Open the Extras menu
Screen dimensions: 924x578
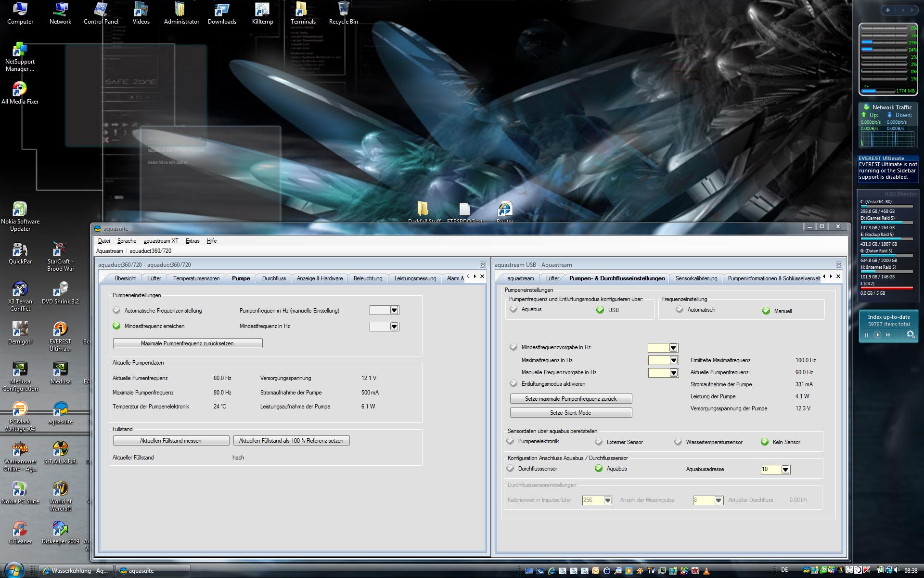point(192,241)
